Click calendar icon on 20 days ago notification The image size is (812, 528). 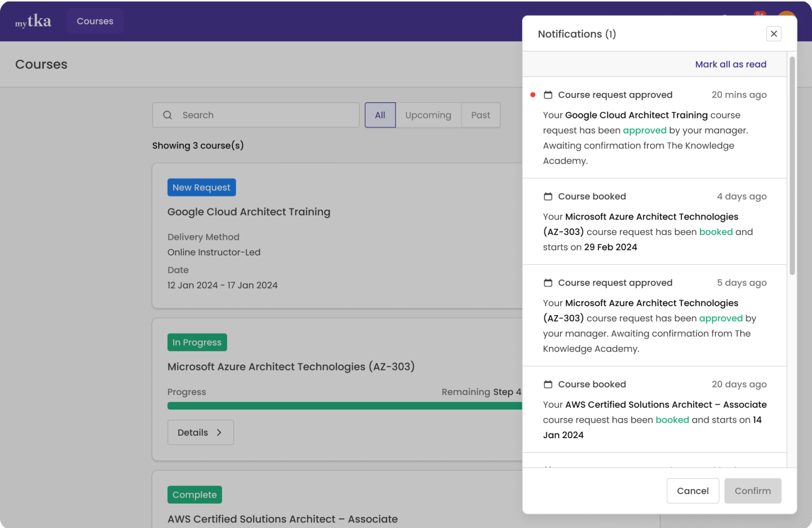[x=548, y=384]
